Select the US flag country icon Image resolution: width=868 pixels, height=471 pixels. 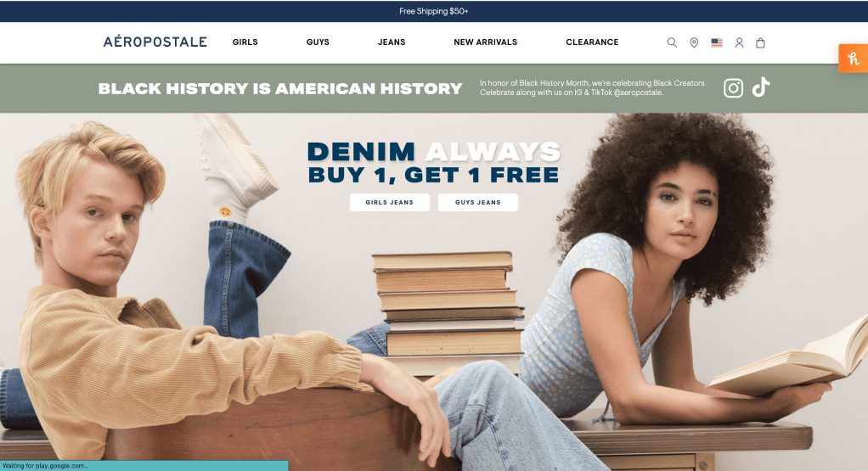(x=717, y=42)
